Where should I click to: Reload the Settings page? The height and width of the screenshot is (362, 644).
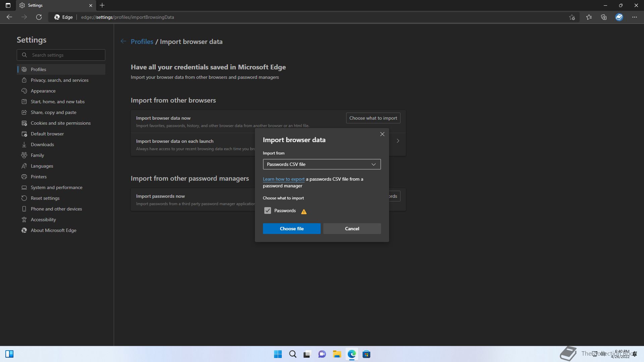pyautogui.click(x=39, y=17)
